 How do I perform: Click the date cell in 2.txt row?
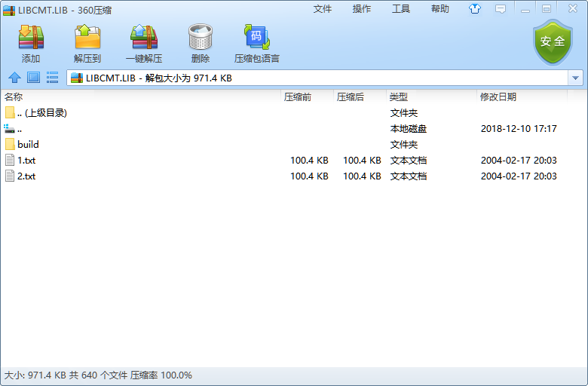tap(519, 176)
